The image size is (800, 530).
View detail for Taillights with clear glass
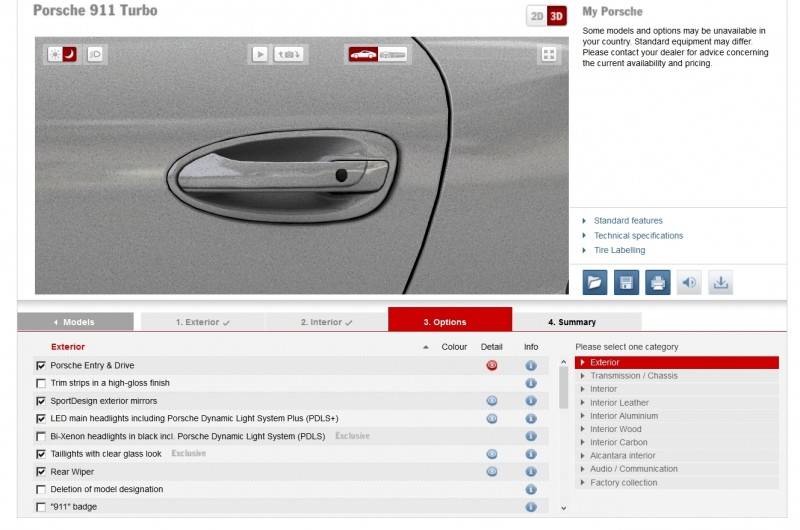[492, 454]
